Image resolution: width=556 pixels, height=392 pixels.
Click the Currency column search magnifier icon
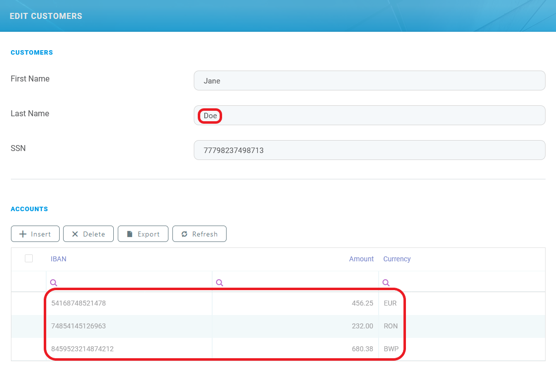click(386, 283)
